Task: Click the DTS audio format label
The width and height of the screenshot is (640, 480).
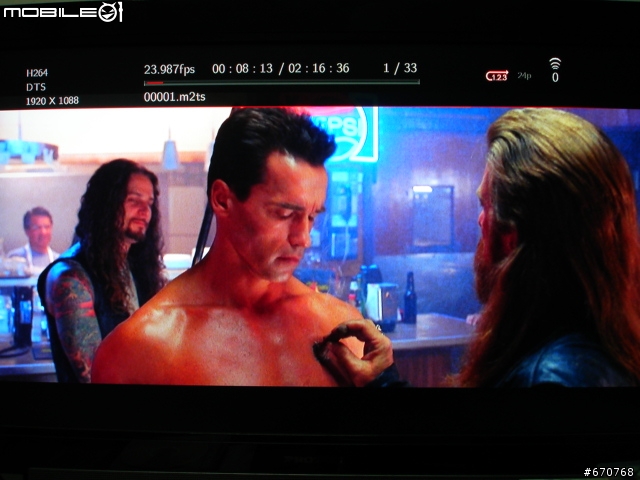Action: click(x=36, y=87)
